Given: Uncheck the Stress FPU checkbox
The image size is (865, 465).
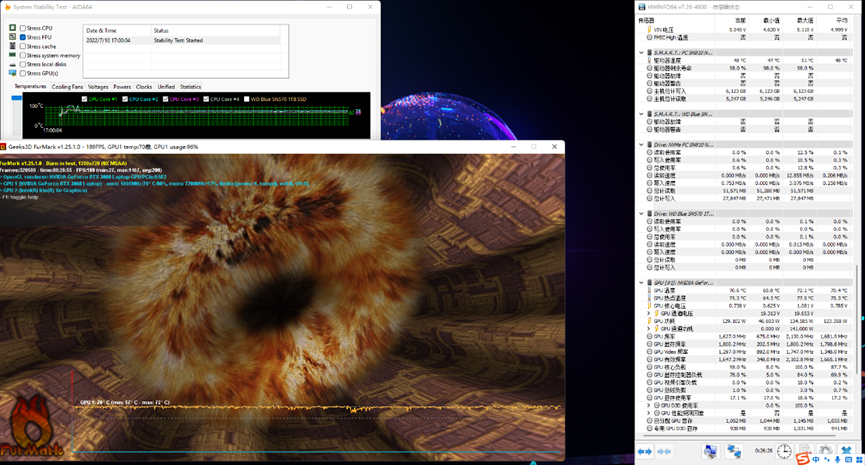Looking at the screenshot, I should click(23, 37).
